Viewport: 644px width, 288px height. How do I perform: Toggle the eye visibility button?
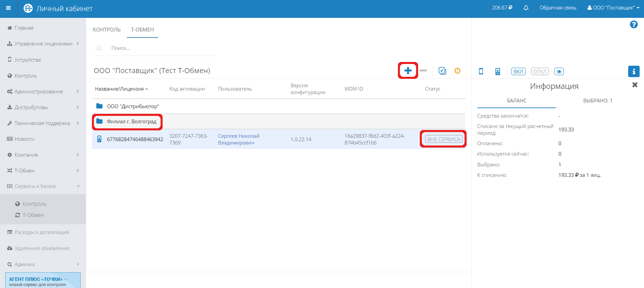tap(559, 71)
